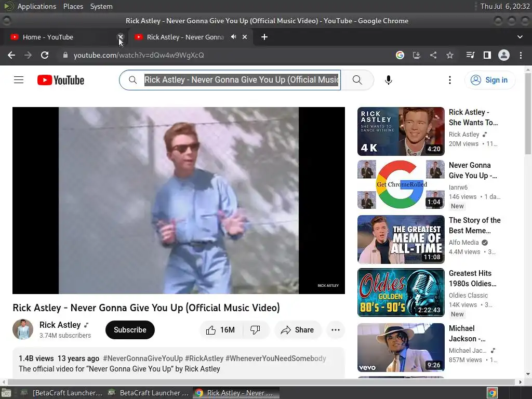The image size is (532, 399).
Task: Open Greatest Meme of All-Time thumbnail
Action: coord(401,239)
